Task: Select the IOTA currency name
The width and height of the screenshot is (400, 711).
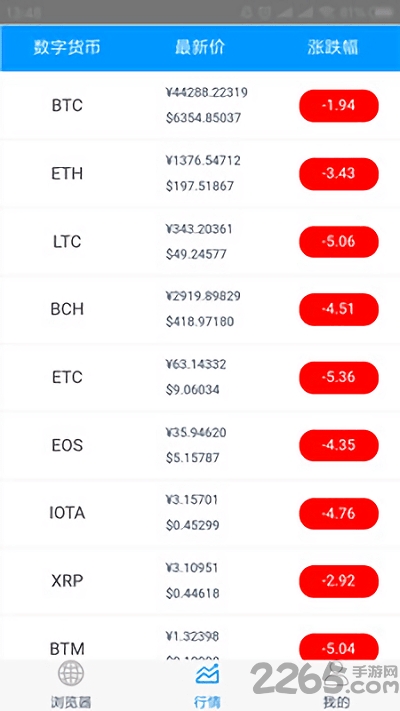Action: (x=67, y=513)
